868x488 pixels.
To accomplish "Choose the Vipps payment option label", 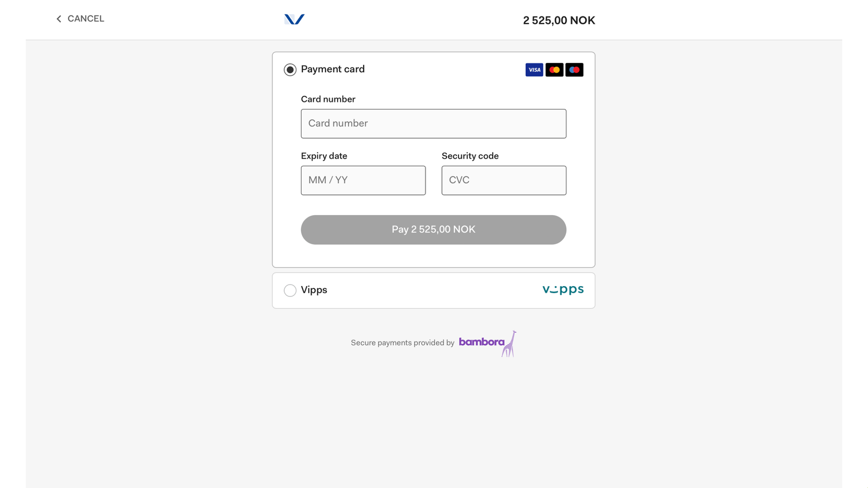I will 314,290.
